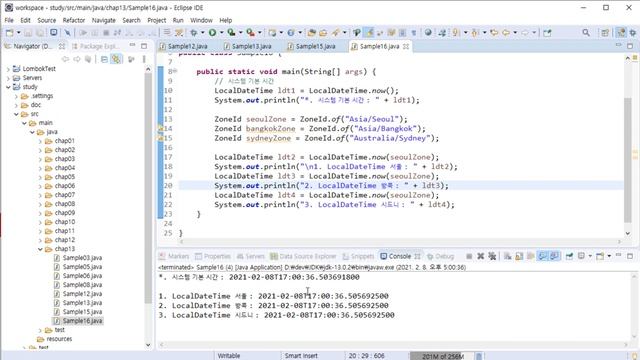This screenshot has height=360, width=640.
Task: Open the New file dropdown arrow
Action: point(18,33)
